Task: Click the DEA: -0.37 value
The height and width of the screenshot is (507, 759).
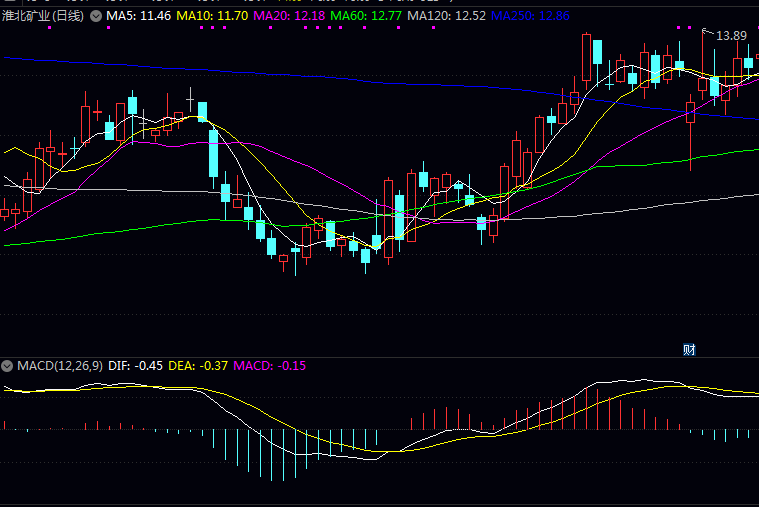Action: [197, 366]
